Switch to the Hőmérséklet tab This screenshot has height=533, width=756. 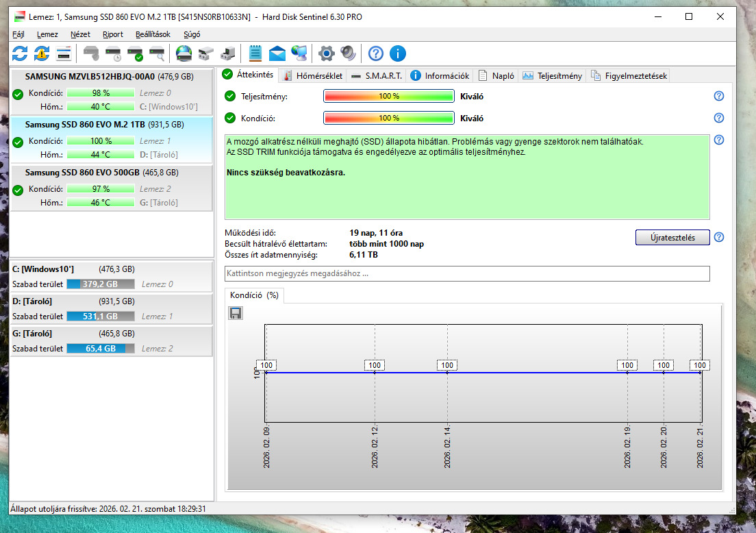(313, 76)
